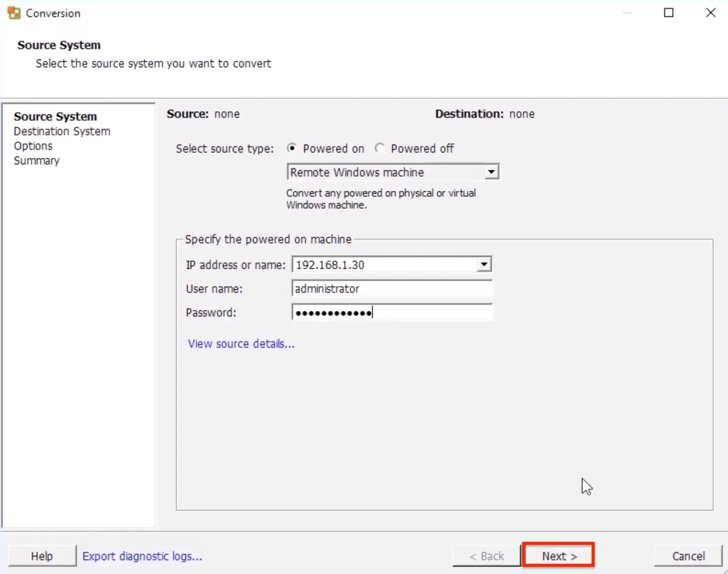Select the Options step in sidebar
The height and width of the screenshot is (574, 728).
pyautogui.click(x=33, y=146)
